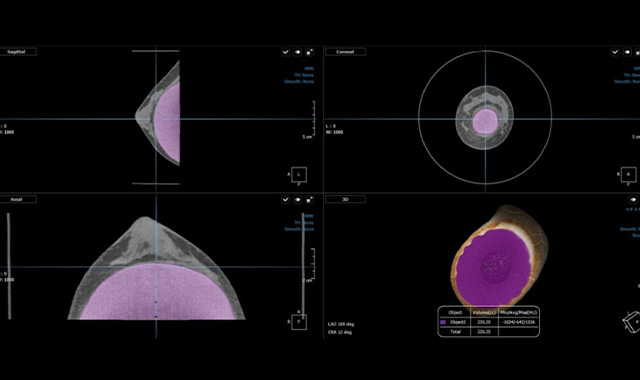Toggle eye visibility in the Coronal view
This screenshot has width=640, height=380.
(x=627, y=52)
